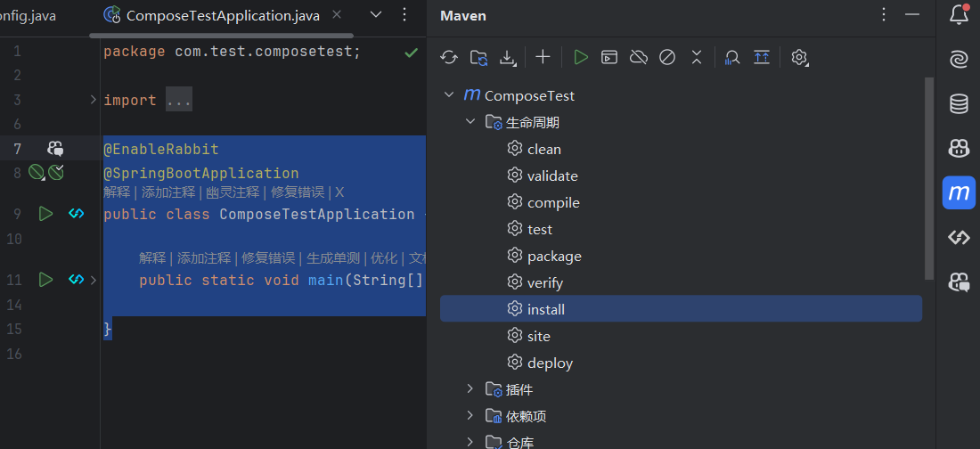Click 解释 link above main method
Screen dimensions: 980x449
[152, 257]
